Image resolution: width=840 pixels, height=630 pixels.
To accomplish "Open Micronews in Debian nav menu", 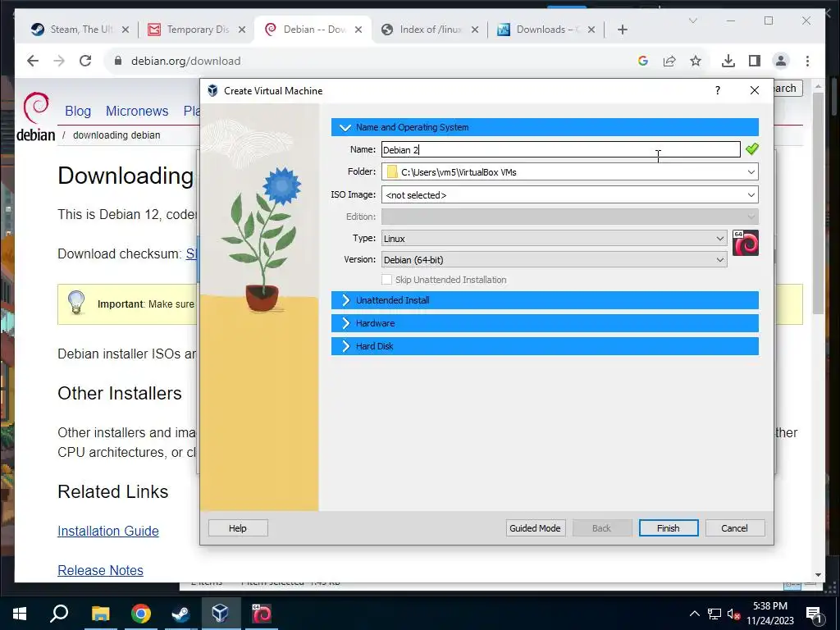I will pyautogui.click(x=137, y=111).
